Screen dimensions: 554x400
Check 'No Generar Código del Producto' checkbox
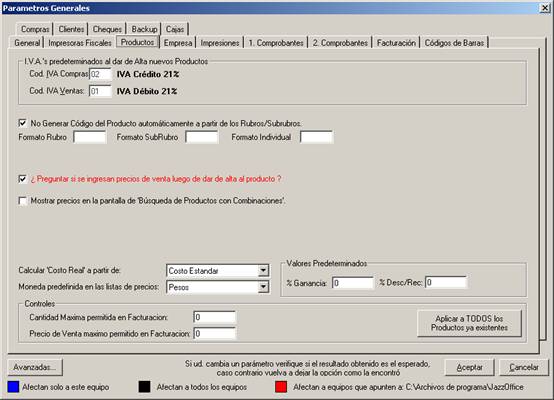[x=23, y=123]
